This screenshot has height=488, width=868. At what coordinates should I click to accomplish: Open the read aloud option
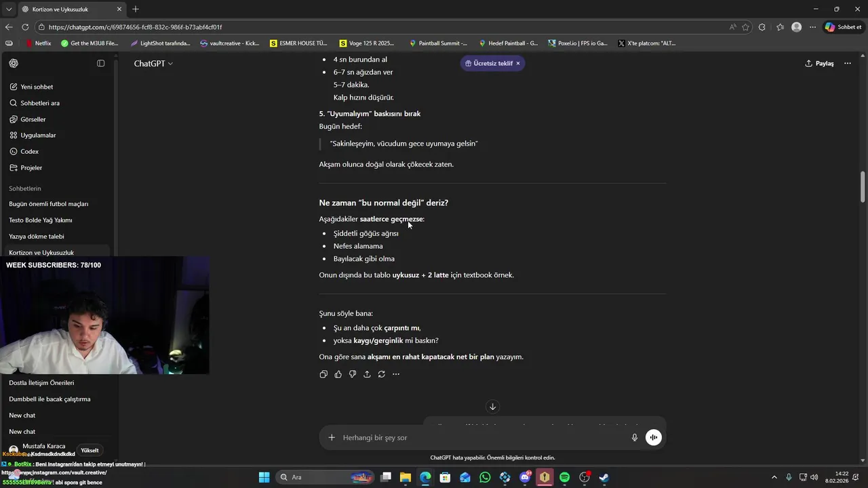pyautogui.click(x=733, y=27)
